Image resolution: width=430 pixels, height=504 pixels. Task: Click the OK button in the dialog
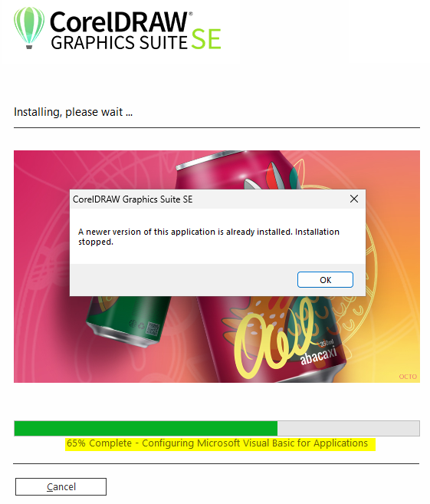point(325,280)
